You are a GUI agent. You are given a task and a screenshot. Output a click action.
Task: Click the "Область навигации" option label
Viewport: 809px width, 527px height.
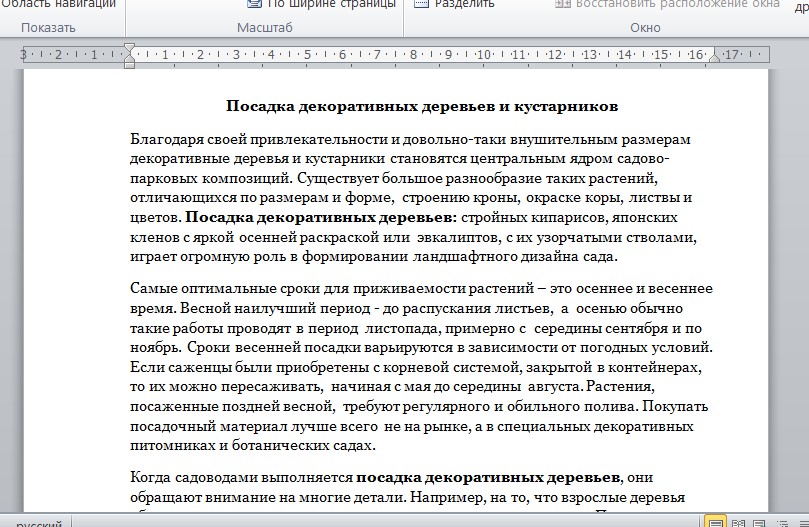tap(59, 4)
